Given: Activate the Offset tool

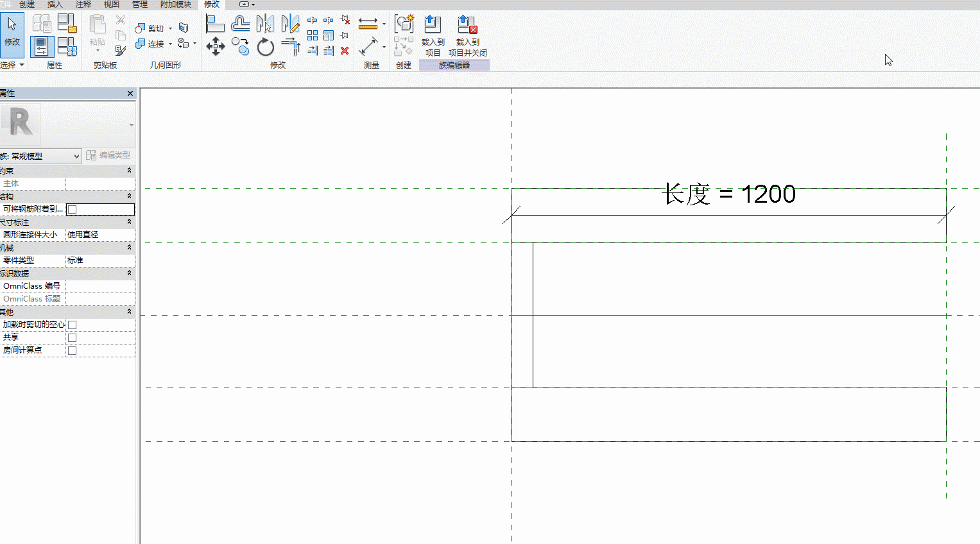Looking at the screenshot, I should [x=241, y=24].
